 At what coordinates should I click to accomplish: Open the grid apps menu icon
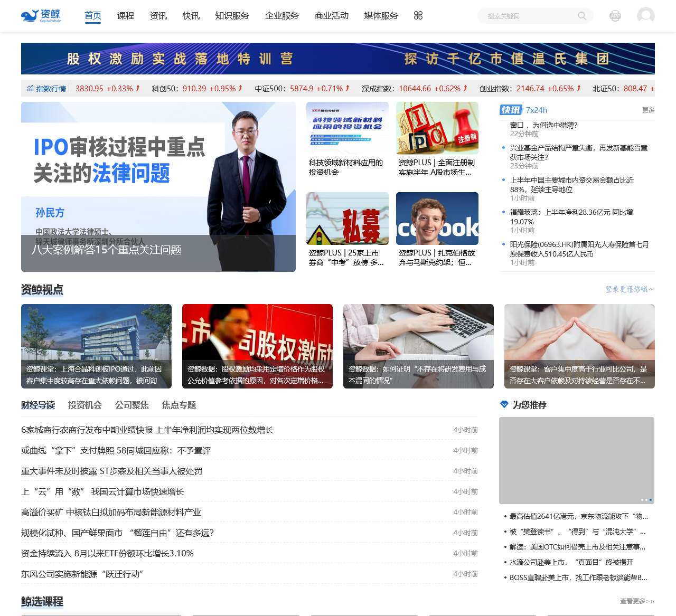tap(418, 16)
